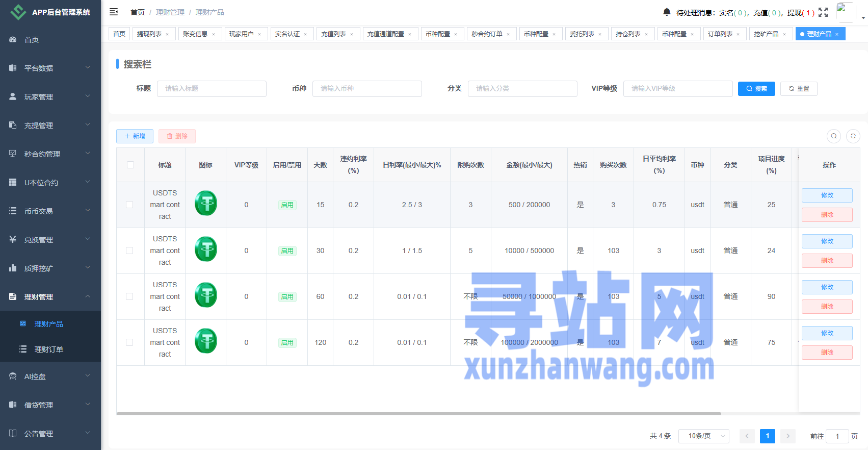Collapse the sidebar with the hamburger icon
The height and width of the screenshot is (450, 868).
click(114, 12)
